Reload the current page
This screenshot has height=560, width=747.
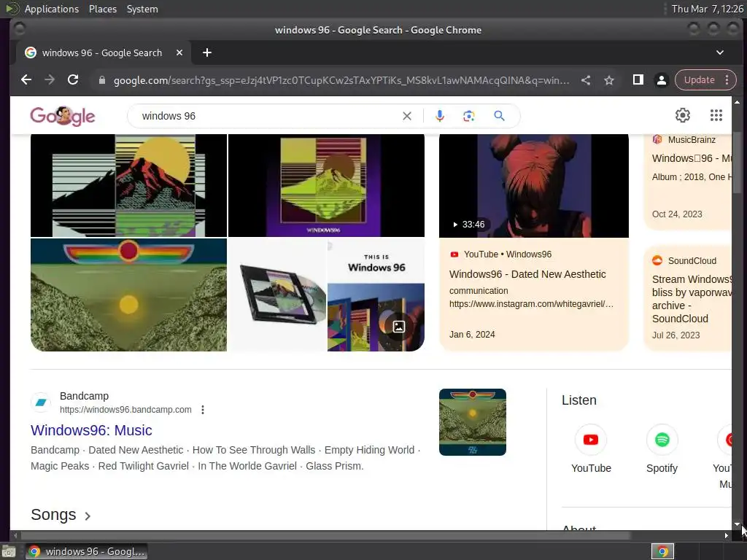(x=73, y=80)
